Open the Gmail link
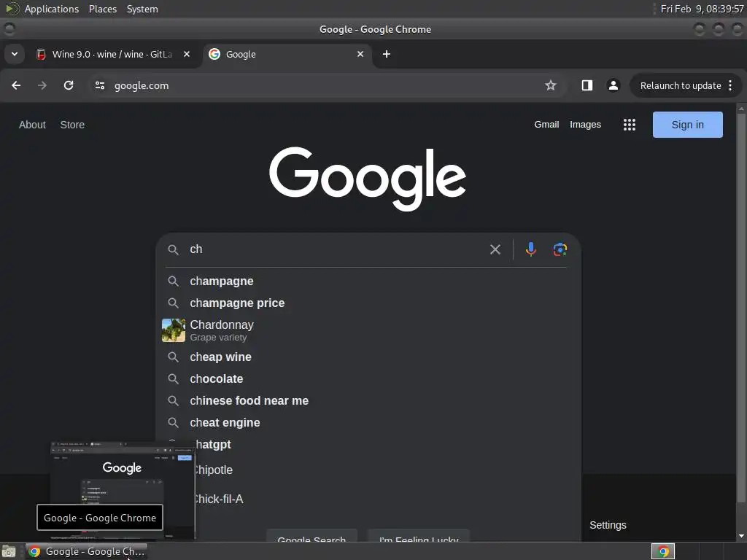The height and width of the screenshot is (560, 747). coord(546,124)
